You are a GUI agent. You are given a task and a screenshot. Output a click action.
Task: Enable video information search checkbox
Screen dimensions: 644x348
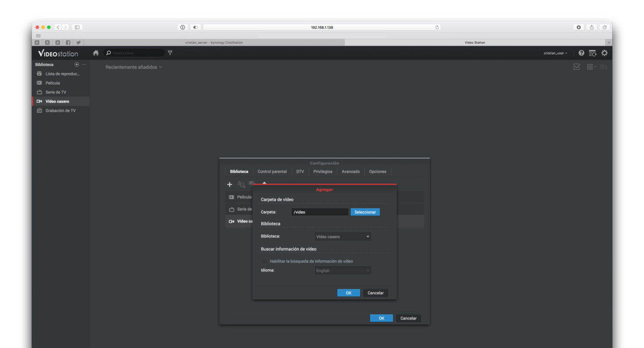pos(264,261)
